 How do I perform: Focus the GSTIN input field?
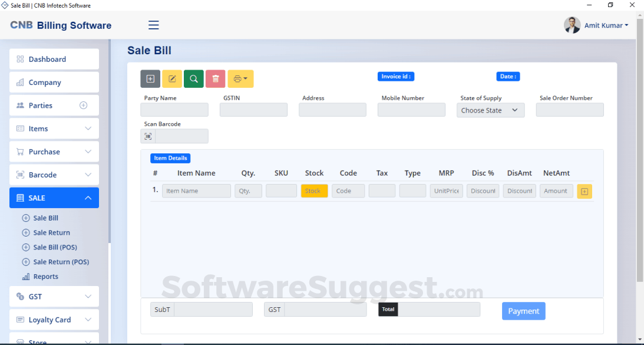coord(253,110)
